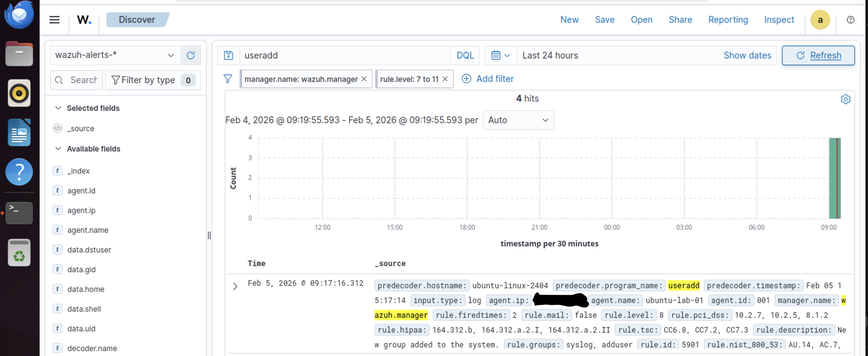
Task: Collapse the Selected fields section
Action: (x=58, y=108)
